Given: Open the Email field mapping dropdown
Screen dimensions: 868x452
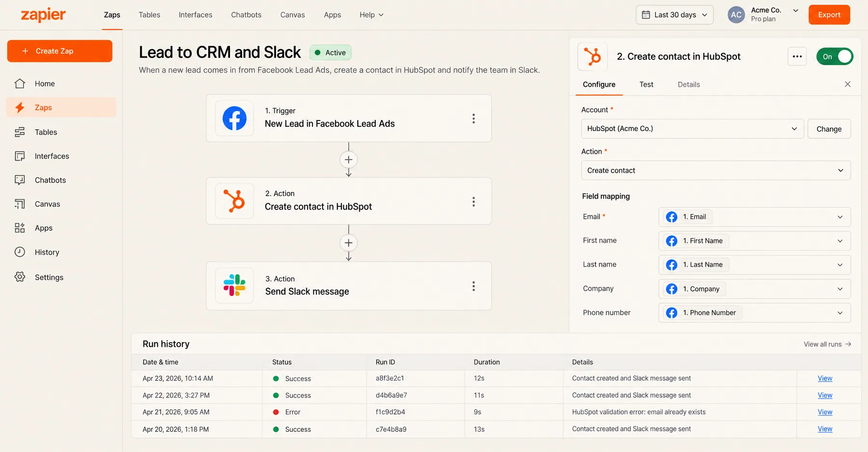Looking at the screenshot, I should [x=755, y=217].
